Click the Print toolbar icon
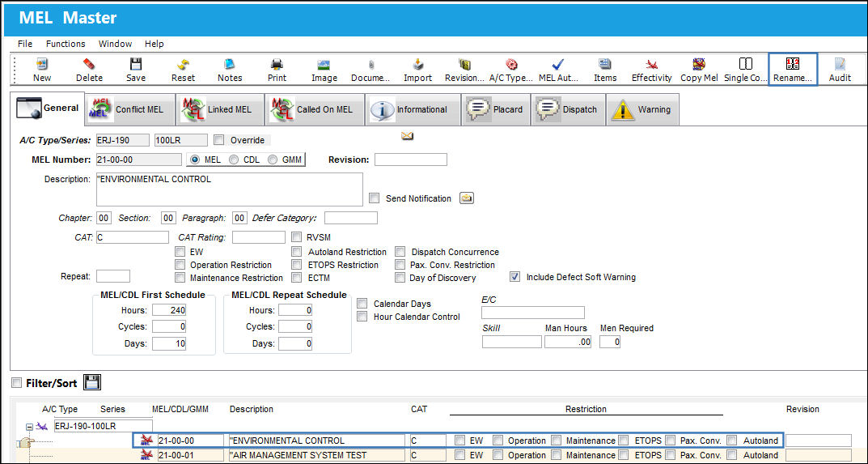 coord(277,64)
